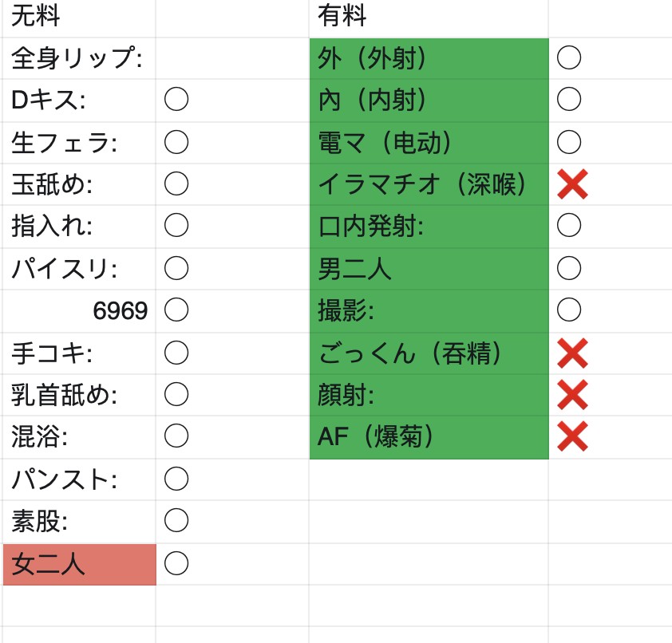Image resolution: width=672 pixels, height=643 pixels.
Task: Click the circle in the 6969 row
Action: (x=176, y=310)
